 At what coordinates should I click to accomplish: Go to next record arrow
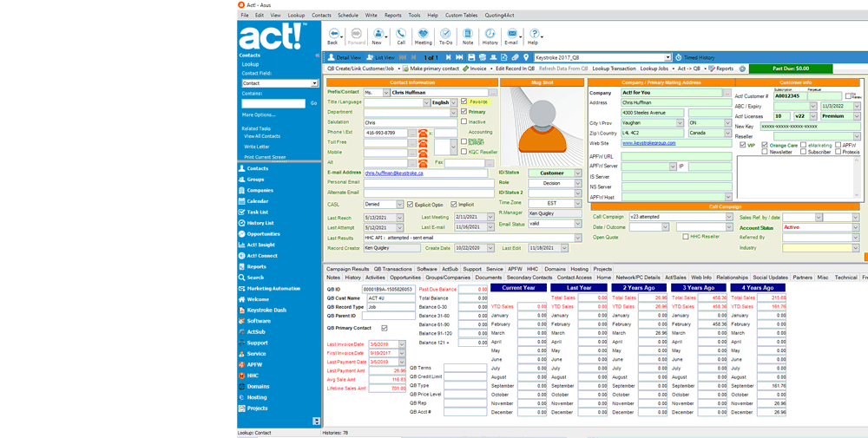(x=448, y=57)
